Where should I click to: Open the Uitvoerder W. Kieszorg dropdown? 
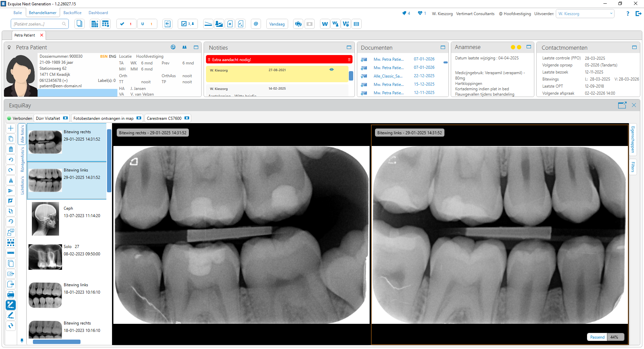point(585,14)
